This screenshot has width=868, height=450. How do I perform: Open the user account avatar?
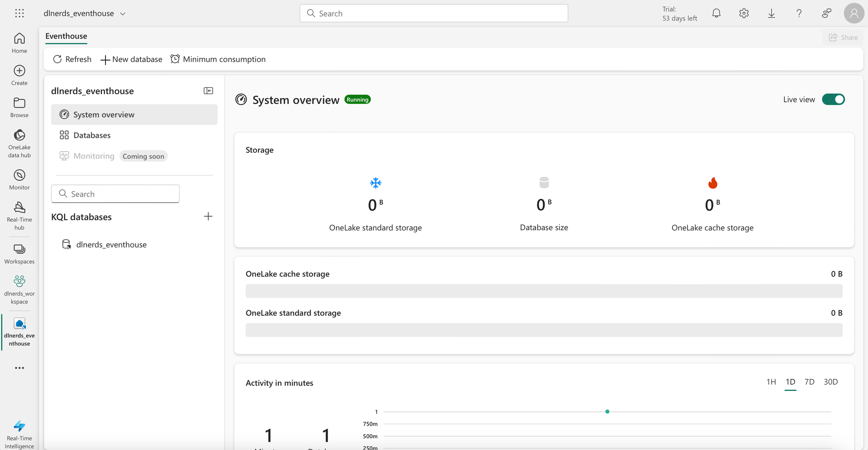pyautogui.click(x=854, y=13)
